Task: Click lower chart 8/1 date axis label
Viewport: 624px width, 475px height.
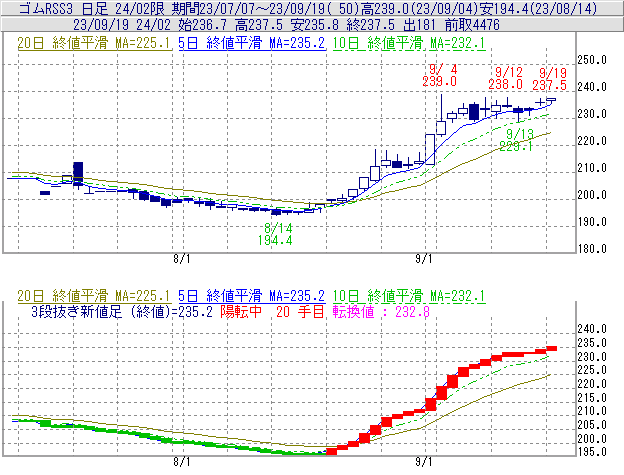Action: pos(182,462)
